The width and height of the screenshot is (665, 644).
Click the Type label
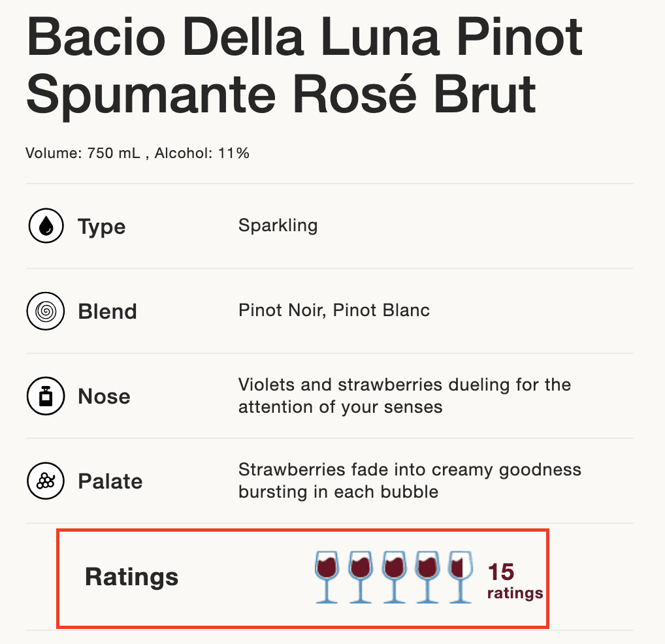coord(102,227)
